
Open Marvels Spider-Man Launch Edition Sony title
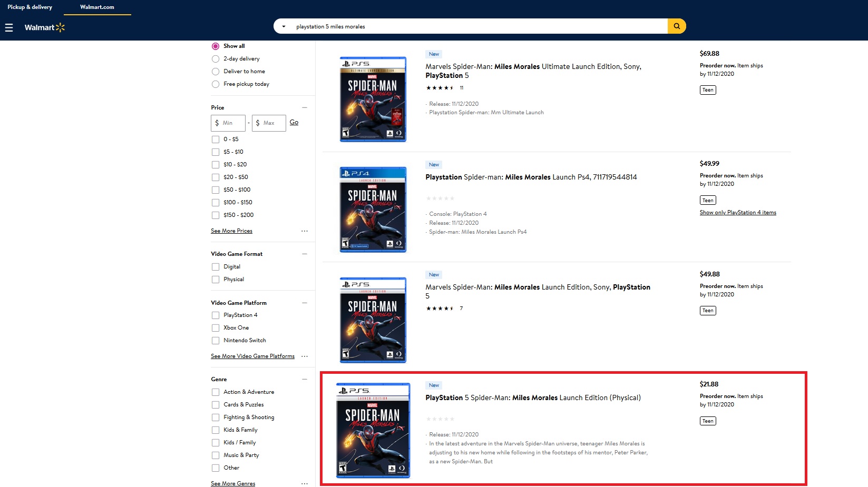click(538, 292)
